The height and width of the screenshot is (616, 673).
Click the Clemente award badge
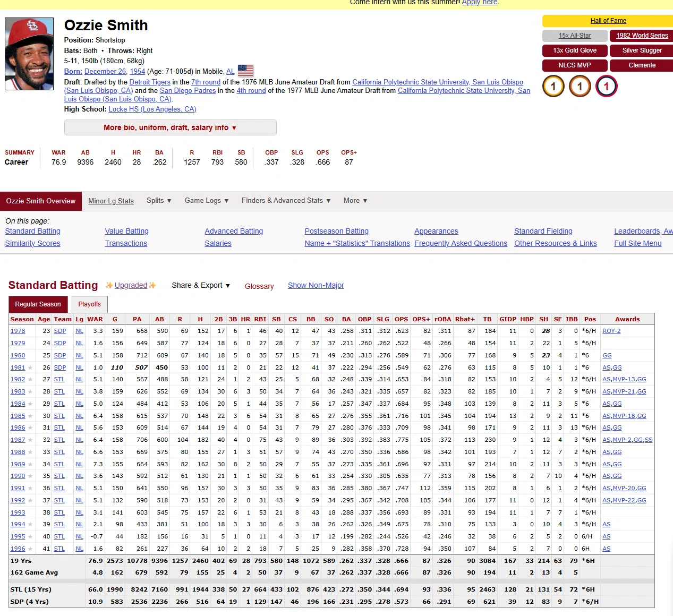tap(642, 65)
